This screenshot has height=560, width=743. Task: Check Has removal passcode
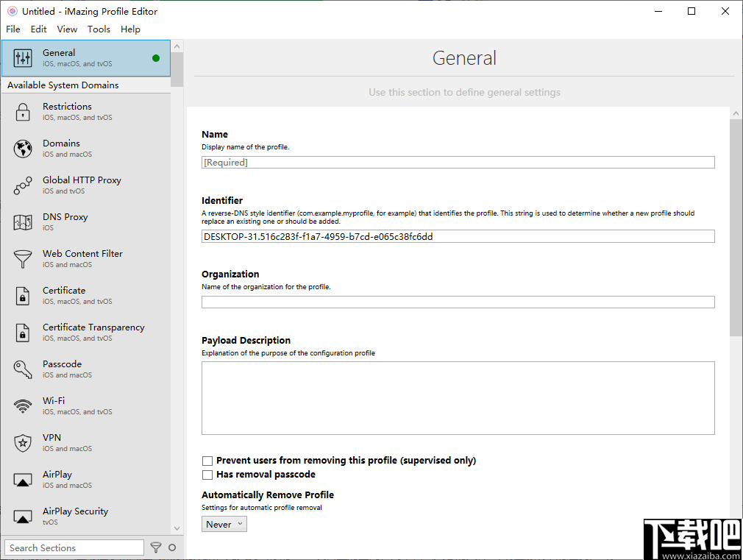[207, 475]
